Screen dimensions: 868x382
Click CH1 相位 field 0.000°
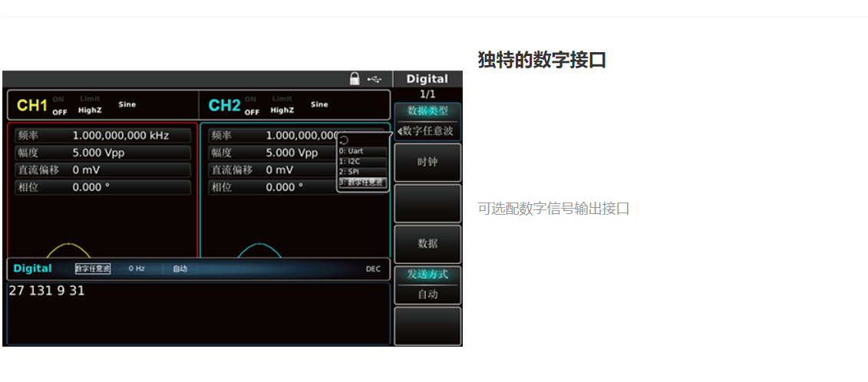click(103, 187)
